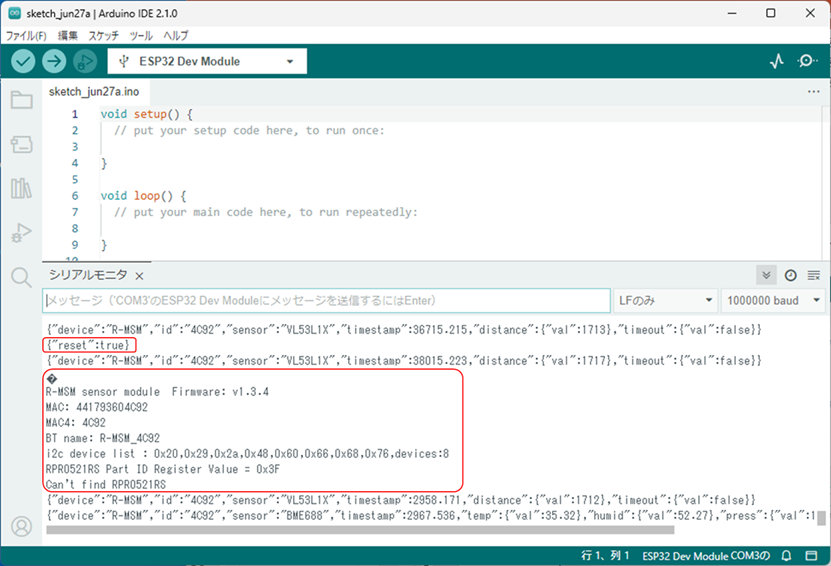Select the sketch_jun27a.ino editor tab
Viewport: 831px width, 566px height.
point(94,91)
